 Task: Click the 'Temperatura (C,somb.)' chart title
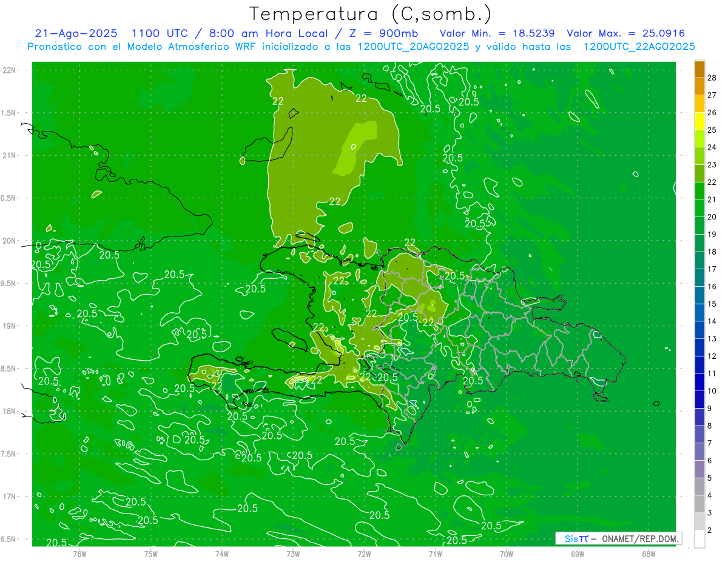(x=371, y=14)
